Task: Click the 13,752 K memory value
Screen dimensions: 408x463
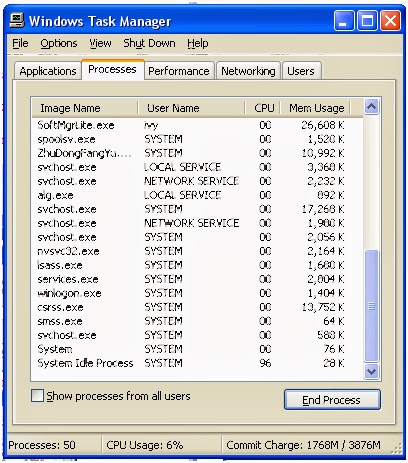Action: click(323, 307)
